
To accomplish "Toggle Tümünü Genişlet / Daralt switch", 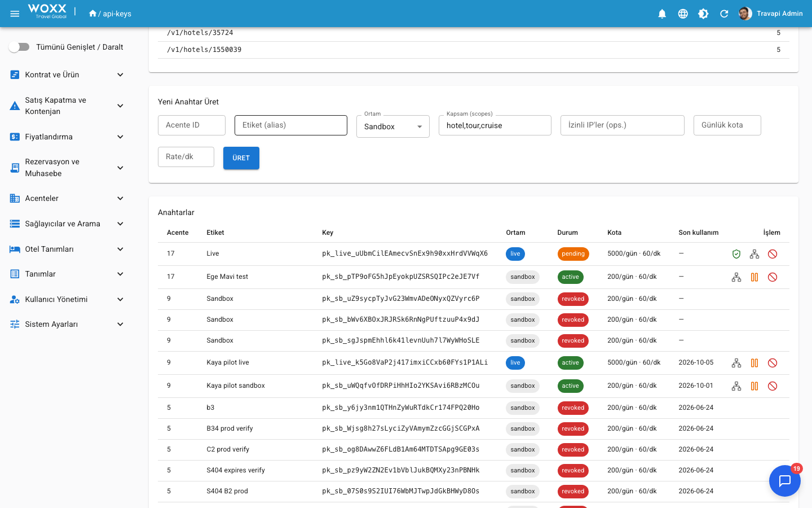I will click(x=19, y=47).
